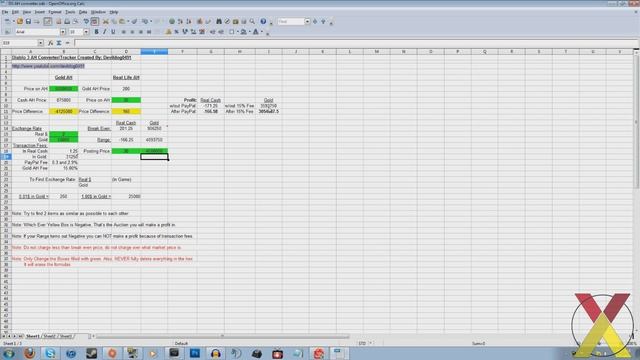Image resolution: width=640 pixels, height=360 pixels.
Task: Select the yellow Gold AH Price Difference cell
Action: pyautogui.click(x=64, y=111)
